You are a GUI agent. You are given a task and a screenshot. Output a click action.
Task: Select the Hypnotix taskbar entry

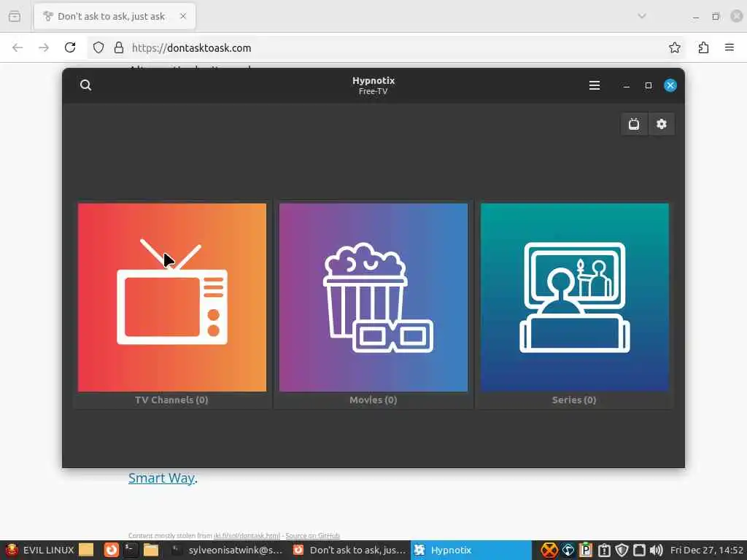[471, 550]
